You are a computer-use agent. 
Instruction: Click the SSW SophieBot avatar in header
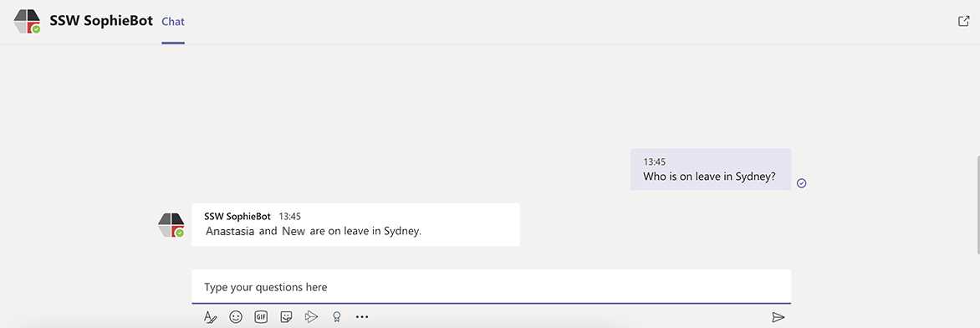point(27,21)
